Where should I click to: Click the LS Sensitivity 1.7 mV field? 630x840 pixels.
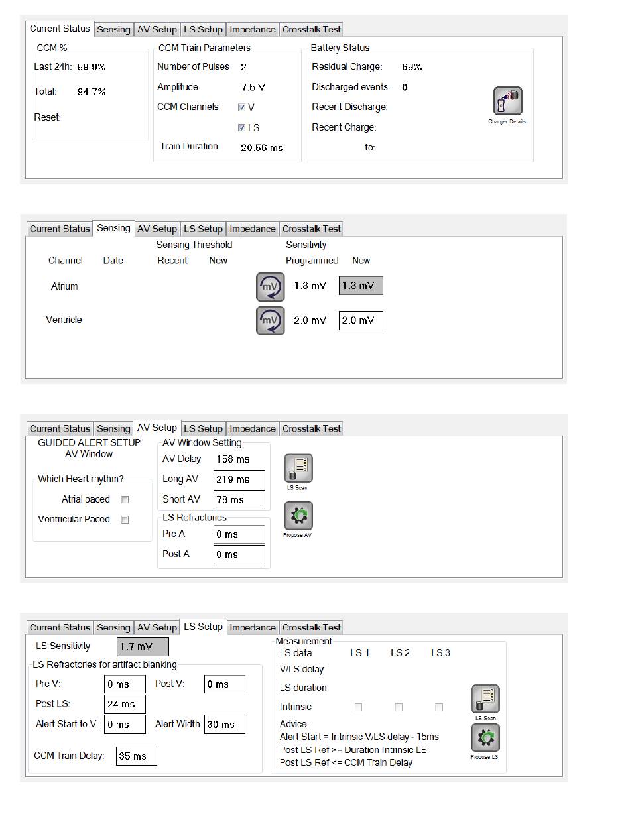point(143,646)
